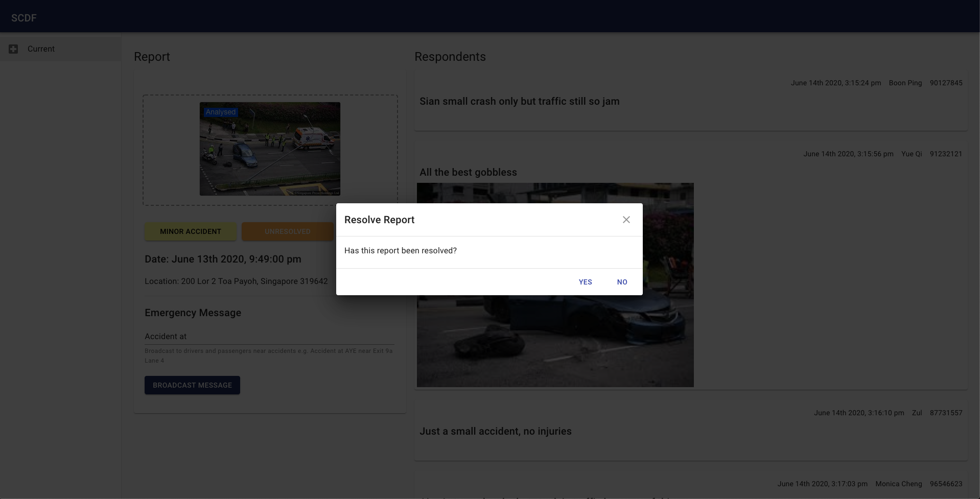Open Yue Qi's attached crash photo
This screenshot has height=499, width=980.
tap(555, 285)
